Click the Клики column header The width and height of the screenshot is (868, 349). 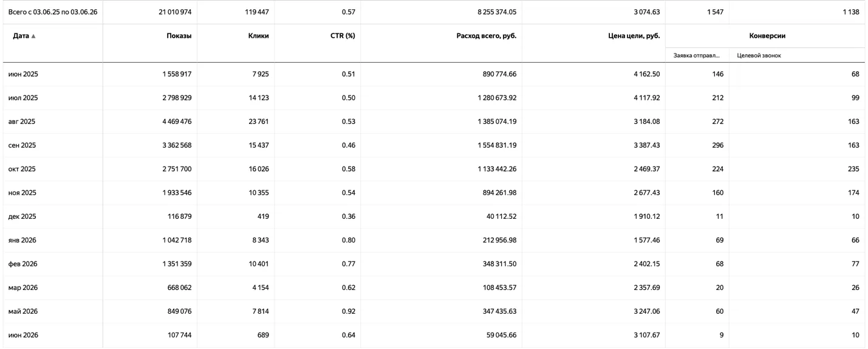(x=258, y=36)
